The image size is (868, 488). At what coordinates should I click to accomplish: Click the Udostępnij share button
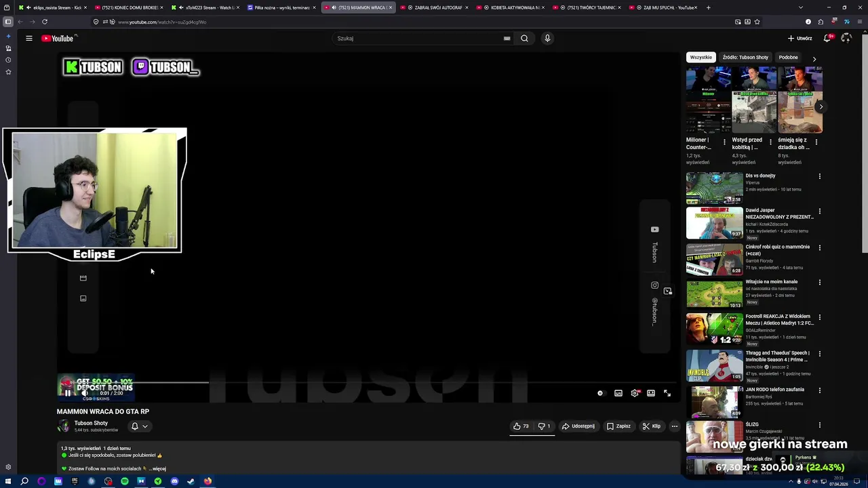(x=578, y=426)
